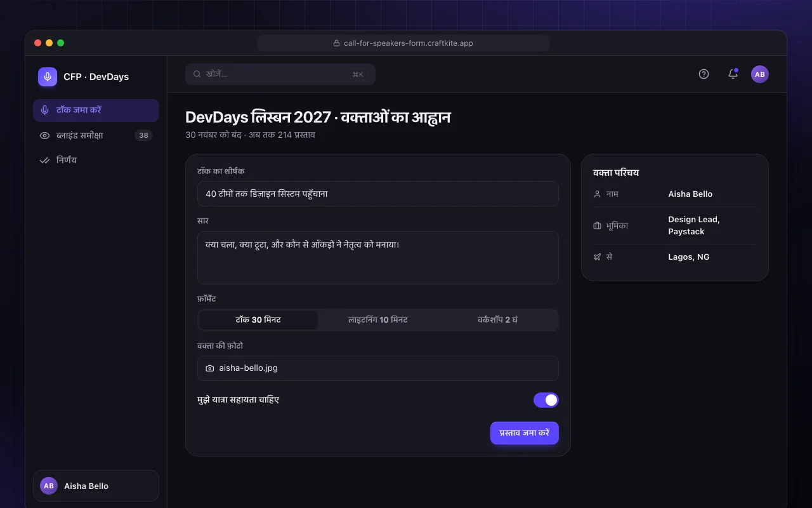
Task: Open help via the question mark icon
Action: point(704,74)
